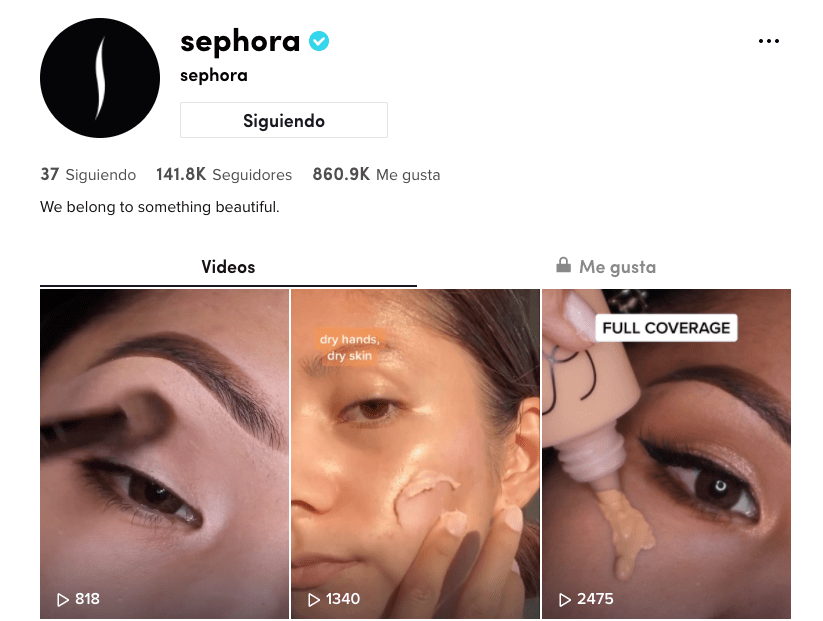The width and height of the screenshot is (823, 621).
Task: Open the FULL COVERAGE foundation video
Action: click(666, 454)
